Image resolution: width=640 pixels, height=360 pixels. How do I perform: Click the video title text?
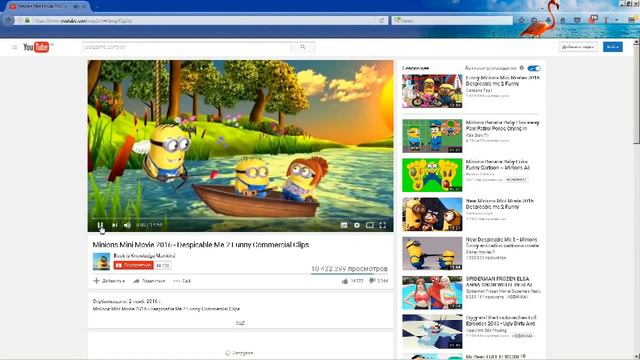pyautogui.click(x=200, y=244)
